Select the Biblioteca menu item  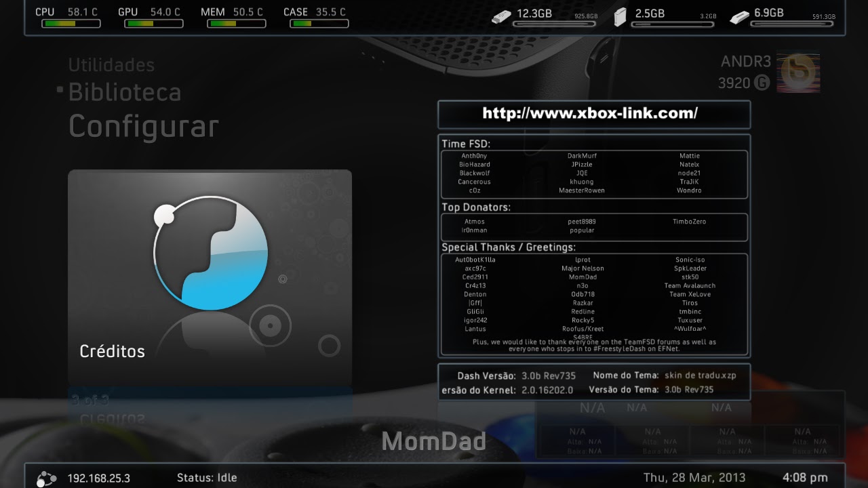(125, 92)
